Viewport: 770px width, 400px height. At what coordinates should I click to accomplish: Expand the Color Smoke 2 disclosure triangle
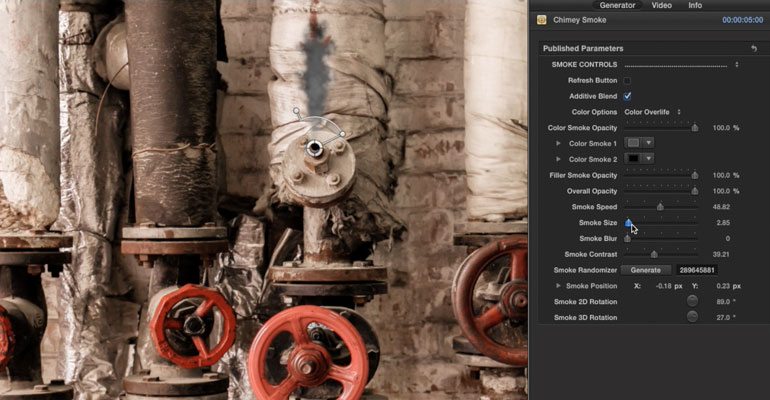click(x=558, y=159)
